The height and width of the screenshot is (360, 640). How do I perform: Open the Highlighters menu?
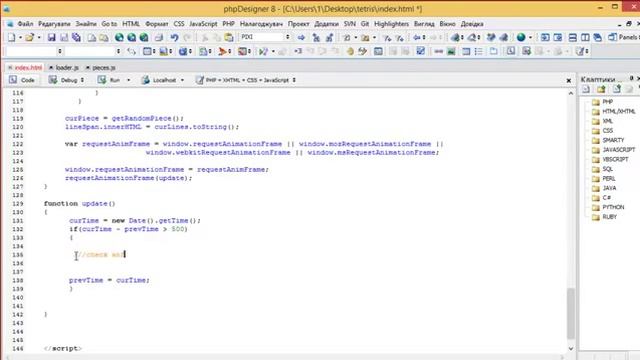point(391,24)
